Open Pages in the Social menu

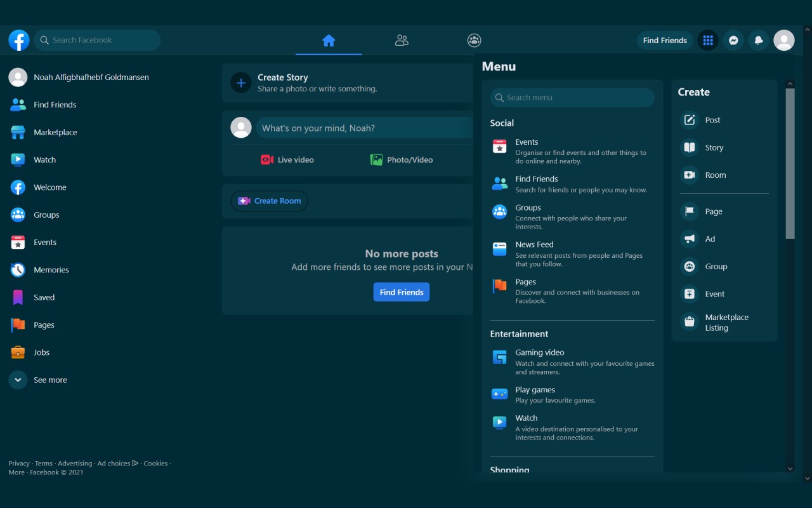click(572, 291)
